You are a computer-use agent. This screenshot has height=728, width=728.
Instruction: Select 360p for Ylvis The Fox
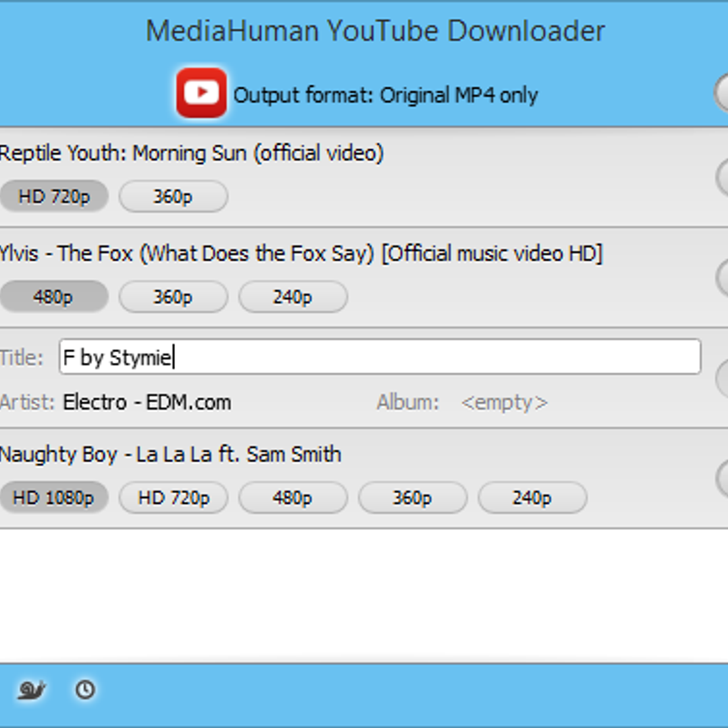click(x=173, y=297)
